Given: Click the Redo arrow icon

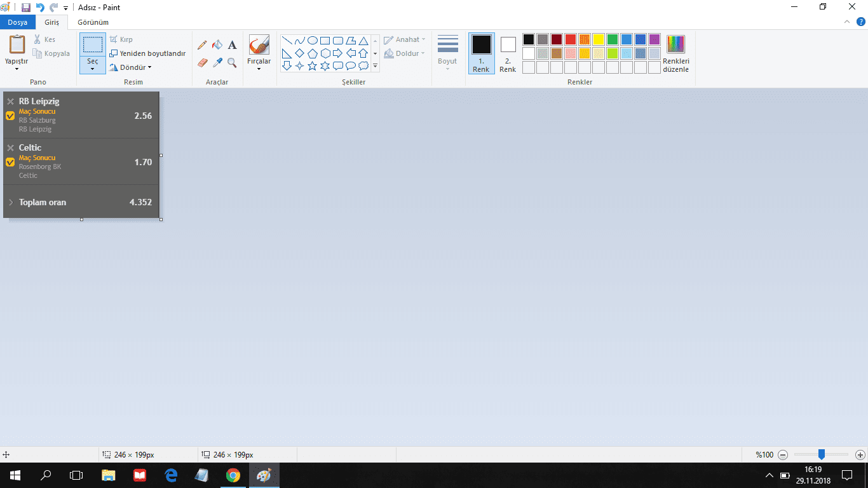Looking at the screenshot, I should (53, 8).
